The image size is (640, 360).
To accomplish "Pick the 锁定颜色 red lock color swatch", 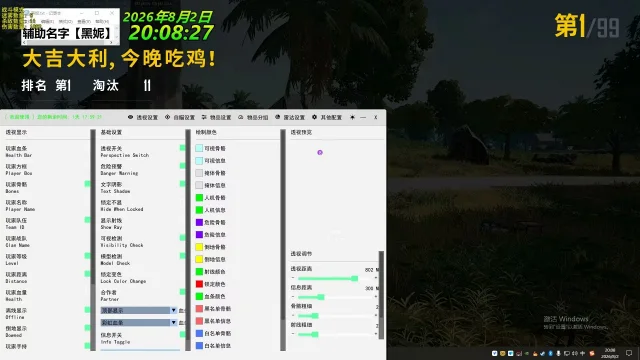I will click(x=199, y=284).
